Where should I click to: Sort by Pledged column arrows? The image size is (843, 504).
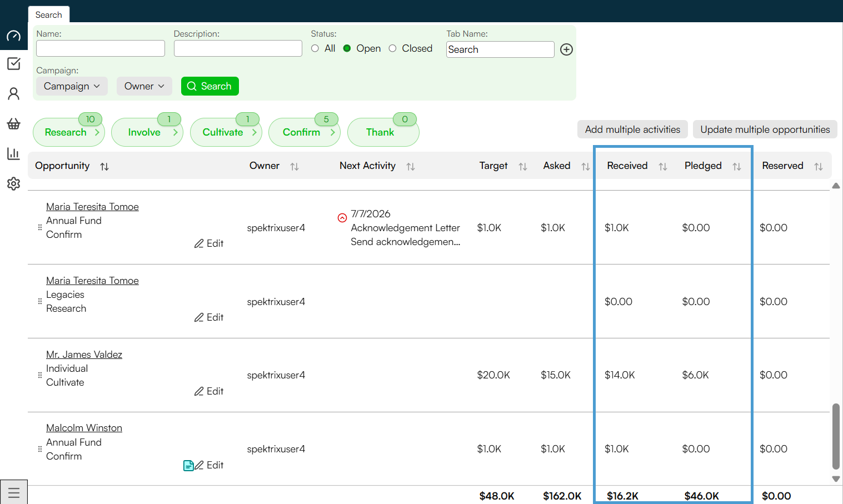(x=737, y=167)
